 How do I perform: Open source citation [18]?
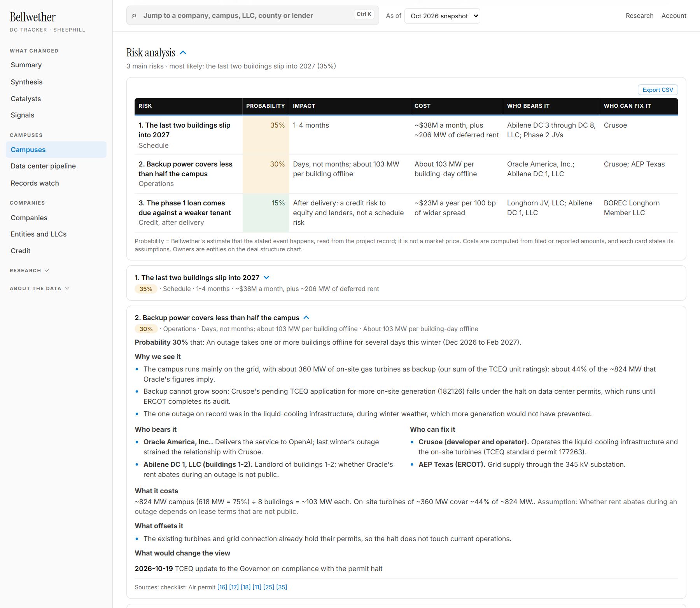245,587
